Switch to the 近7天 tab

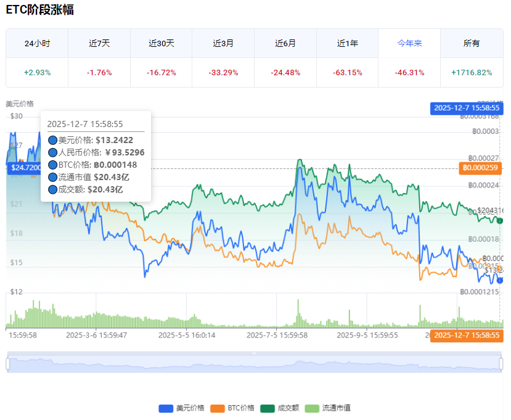[x=99, y=44]
